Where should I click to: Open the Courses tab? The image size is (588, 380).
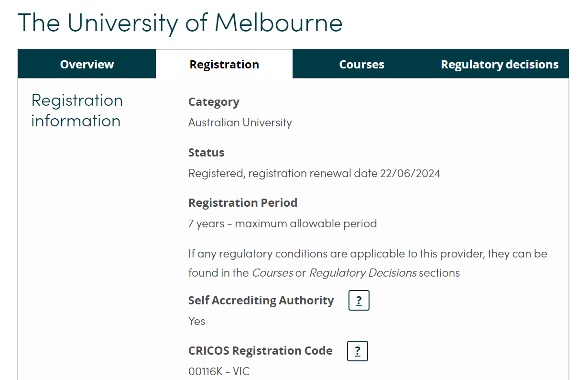pos(361,64)
